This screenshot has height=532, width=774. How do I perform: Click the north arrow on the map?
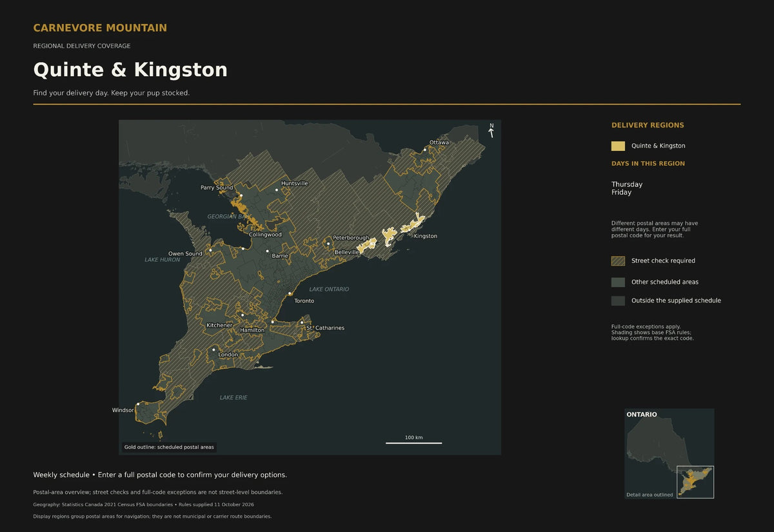click(x=491, y=130)
